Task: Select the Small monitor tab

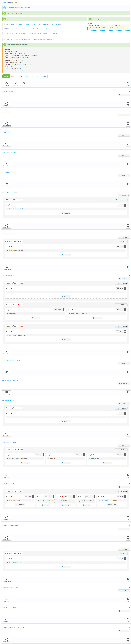Action: point(27,76)
